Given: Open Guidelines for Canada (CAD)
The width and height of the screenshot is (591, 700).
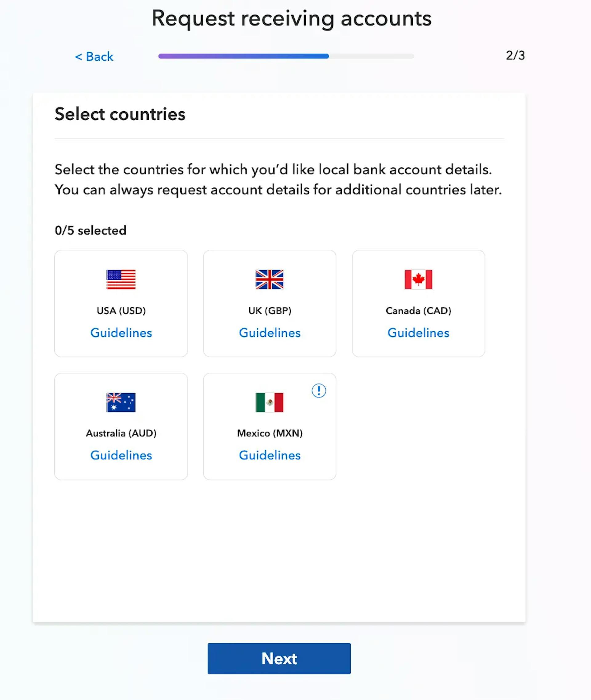Looking at the screenshot, I should [418, 333].
